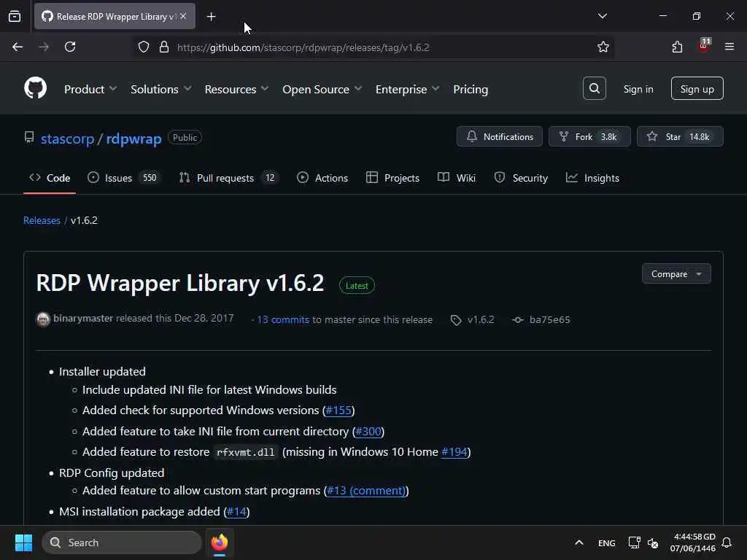Open issue #14 link

click(236, 511)
